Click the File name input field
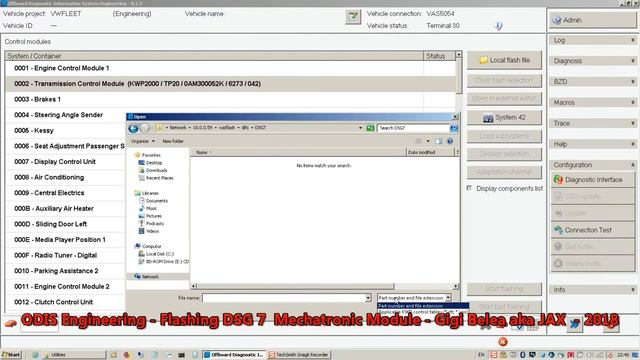The image size is (640, 360). click(284, 298)
